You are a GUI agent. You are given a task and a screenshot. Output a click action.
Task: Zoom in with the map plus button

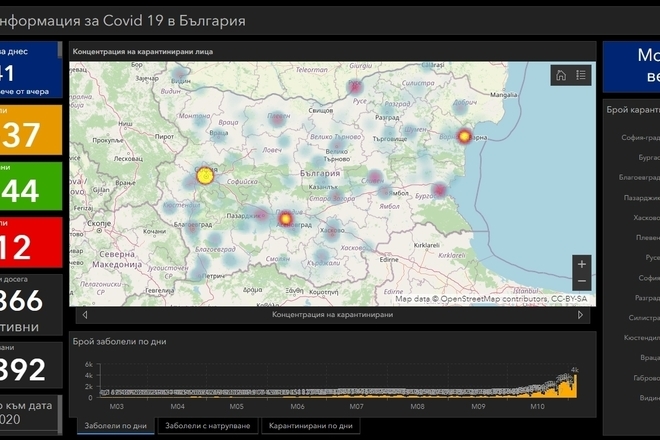(x=583, y=264)
